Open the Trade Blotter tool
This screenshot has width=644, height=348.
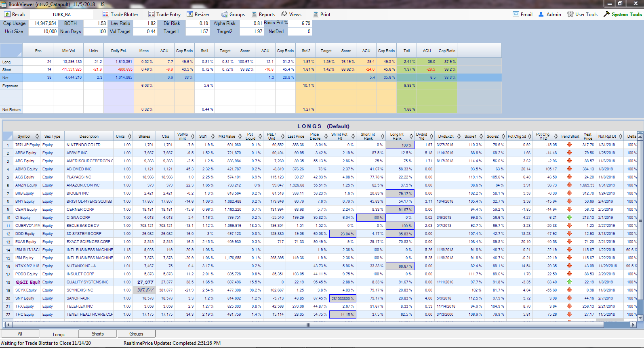point(120,15)
